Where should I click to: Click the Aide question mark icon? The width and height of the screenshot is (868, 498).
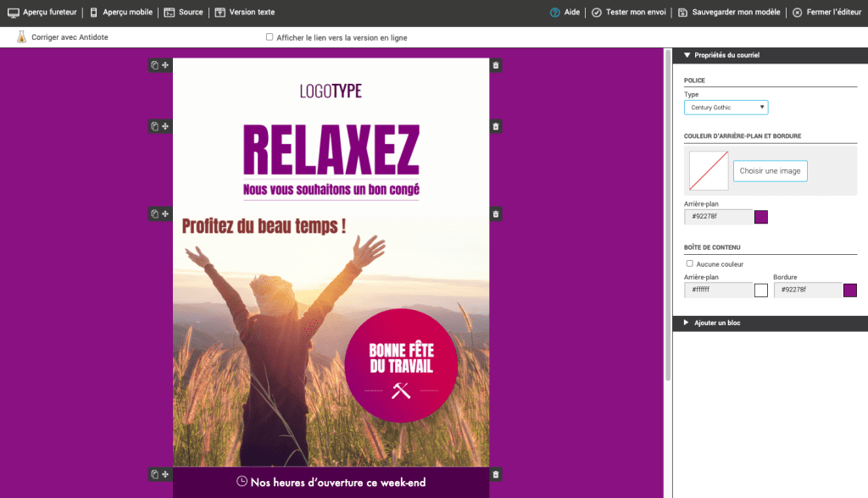pyautogui.click(x=555, y=13)
